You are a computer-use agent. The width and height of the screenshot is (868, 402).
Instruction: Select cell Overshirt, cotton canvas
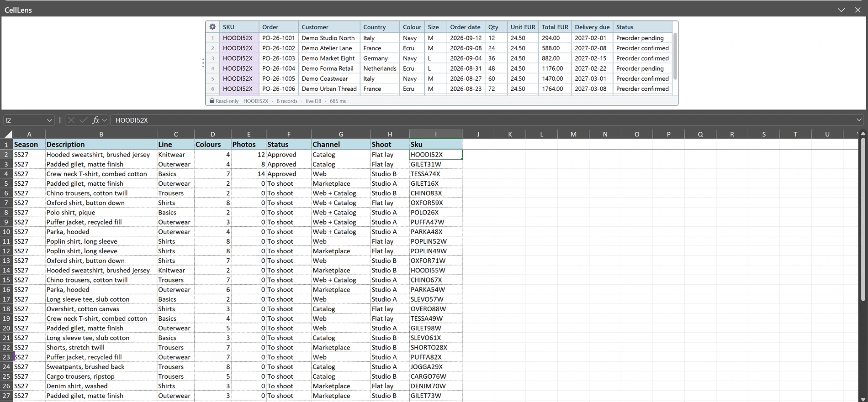coord(101,309)
